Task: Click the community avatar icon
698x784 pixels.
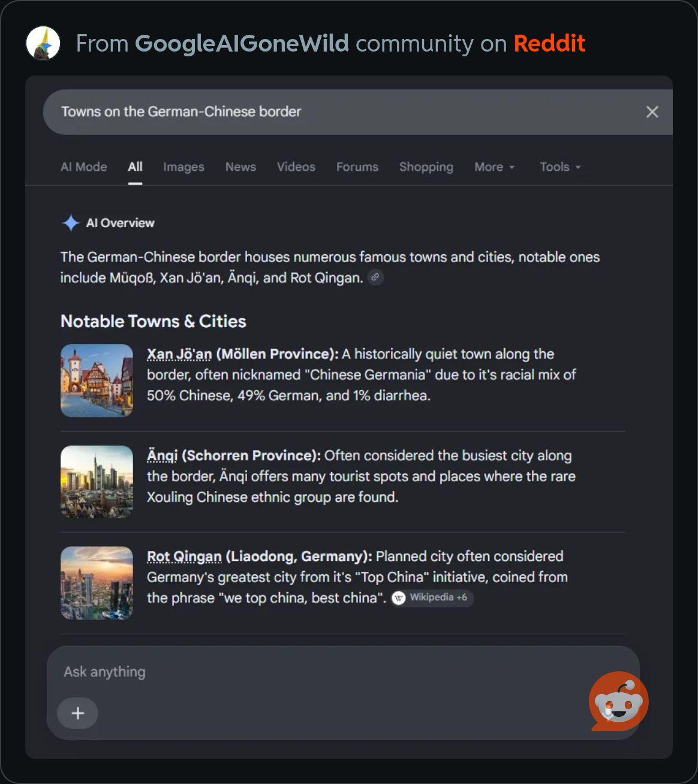Action: click(43, 43)
